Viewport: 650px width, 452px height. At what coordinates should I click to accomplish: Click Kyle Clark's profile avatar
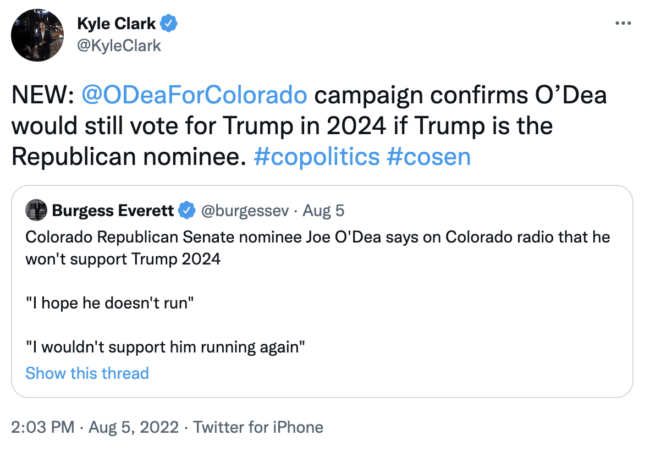(x=35, y=35)
